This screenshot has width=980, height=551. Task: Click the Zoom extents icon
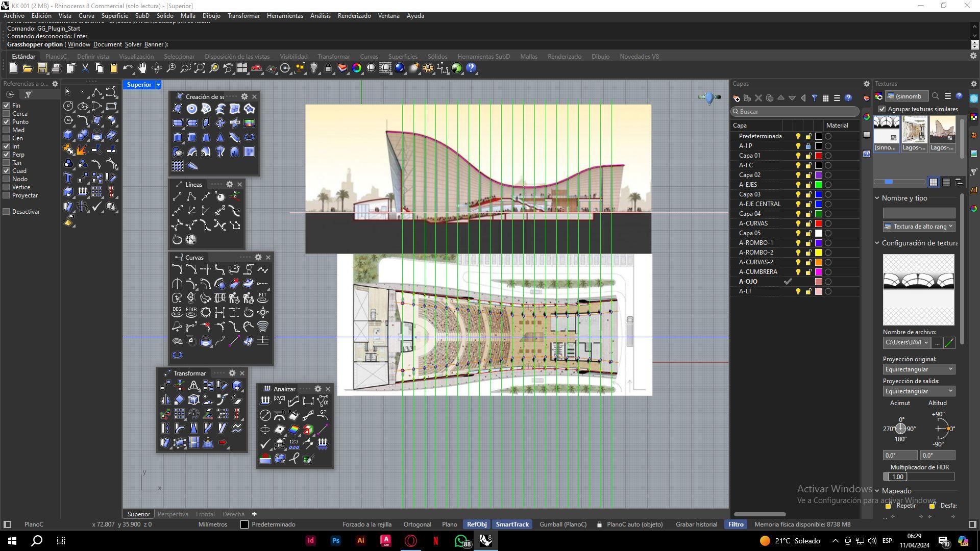click(200, 68)
